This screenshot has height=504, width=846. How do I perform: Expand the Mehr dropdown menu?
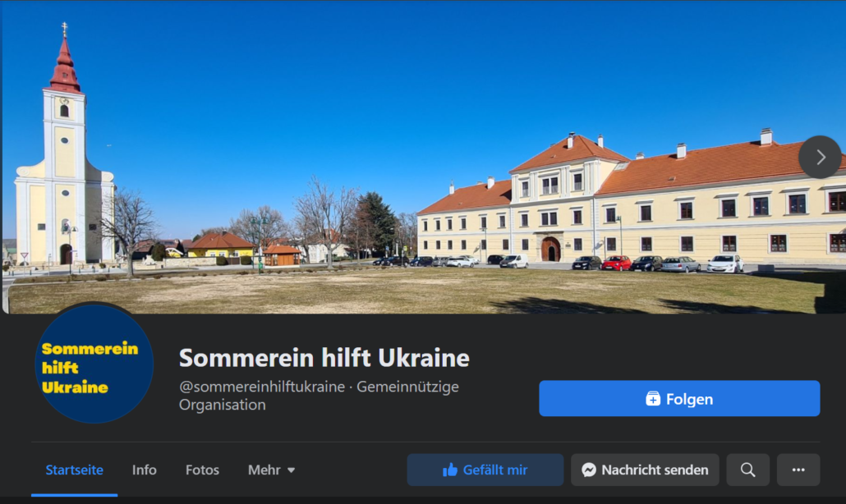pyautogui.click(x=271, y=470)
